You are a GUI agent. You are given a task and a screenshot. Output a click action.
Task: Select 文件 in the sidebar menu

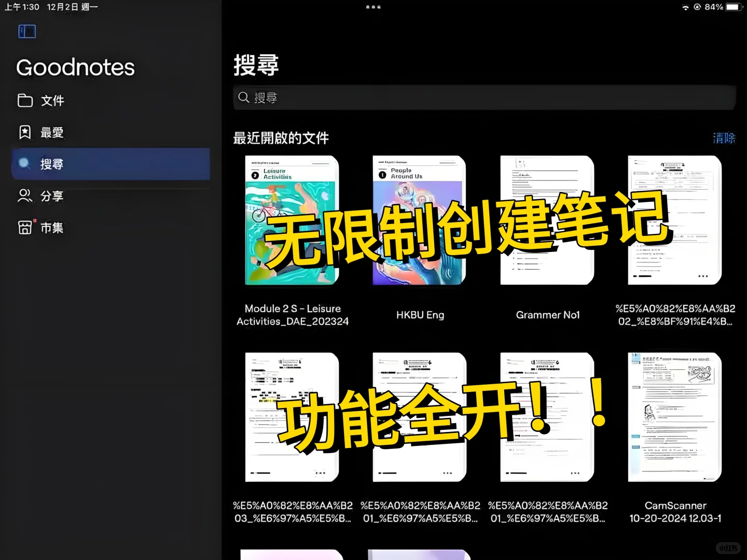point(52,101)
